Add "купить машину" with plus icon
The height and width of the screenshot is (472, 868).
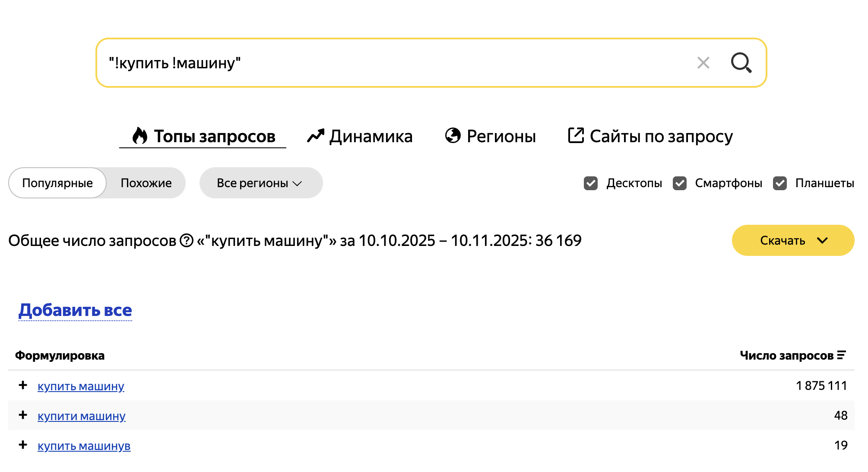point(23,385)
